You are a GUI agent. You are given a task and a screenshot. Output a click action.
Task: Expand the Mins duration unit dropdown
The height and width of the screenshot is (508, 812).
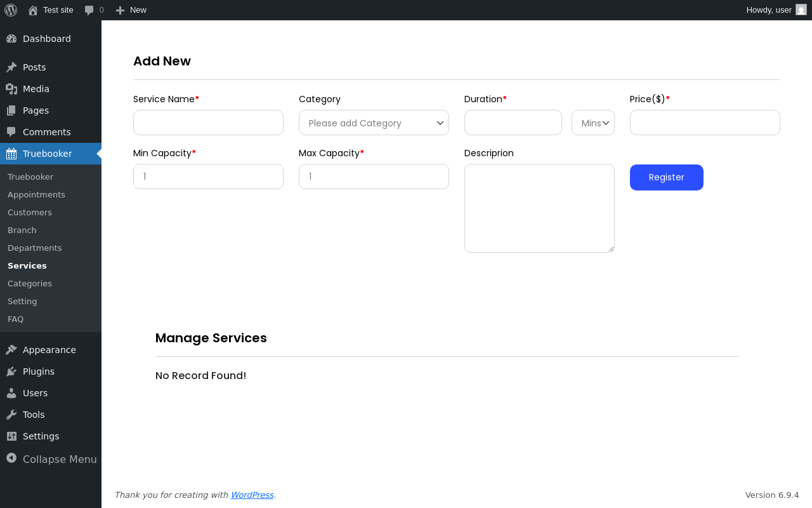click(593, 123)
